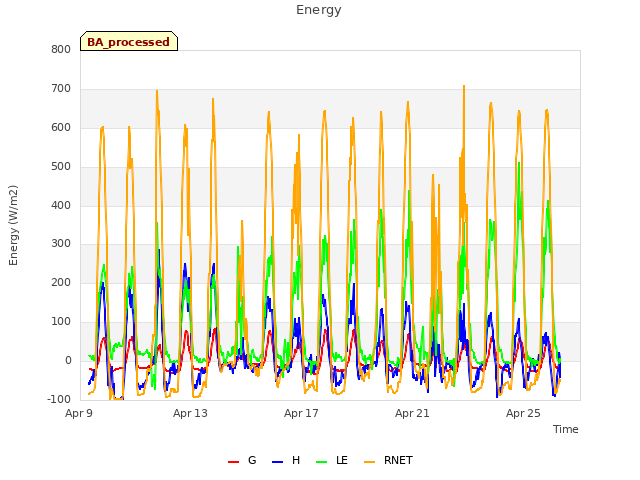Click the Apr 17 x-axis tick label
The height and width of the screenshot is (480, 640).
301,413
